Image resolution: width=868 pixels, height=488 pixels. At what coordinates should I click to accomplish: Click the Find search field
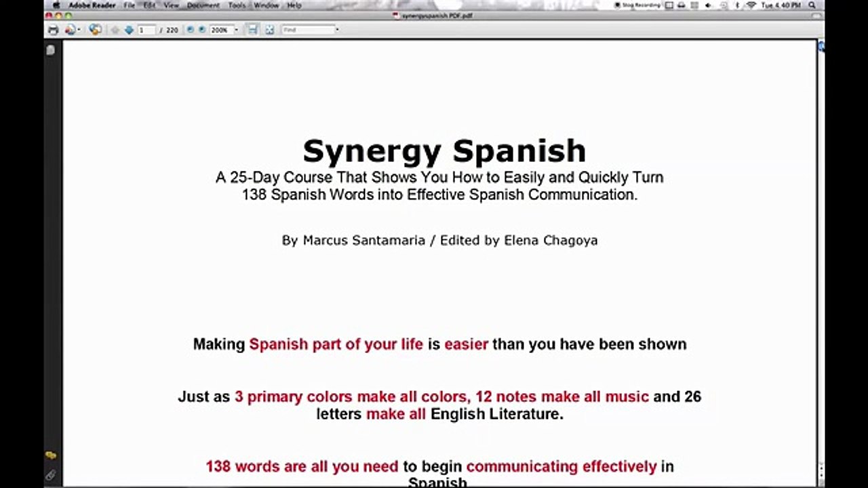tap(308, 30)
